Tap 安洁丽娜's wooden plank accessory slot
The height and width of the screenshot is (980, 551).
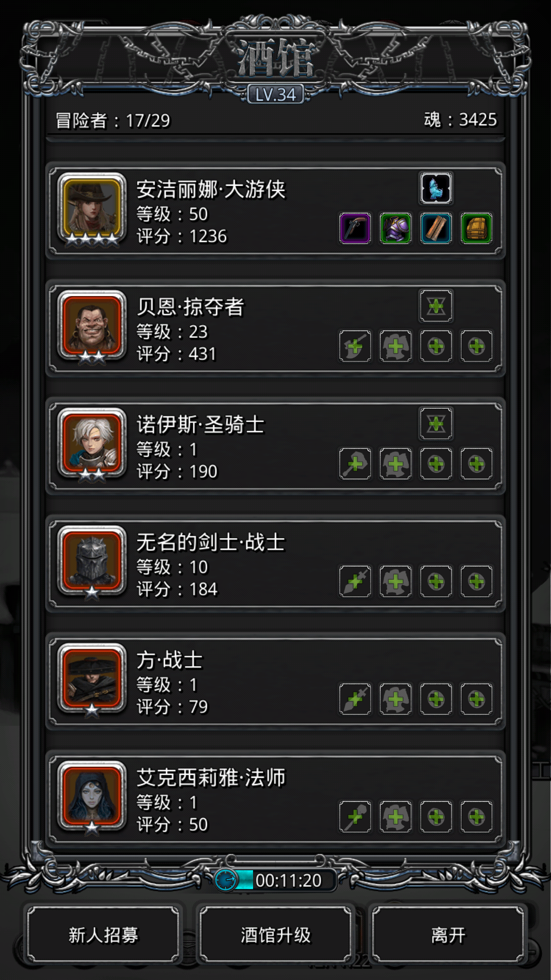click(436, 228)
